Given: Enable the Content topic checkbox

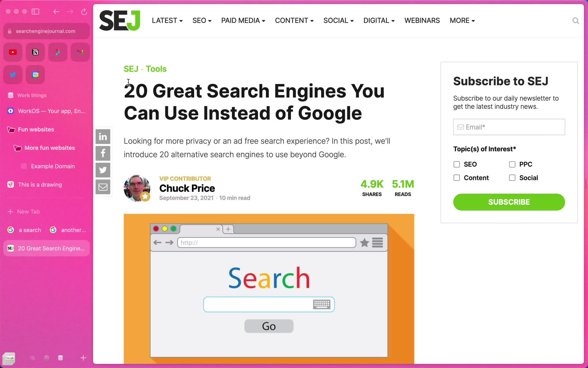Looking at the screenshot, I should tap(456, 178).
